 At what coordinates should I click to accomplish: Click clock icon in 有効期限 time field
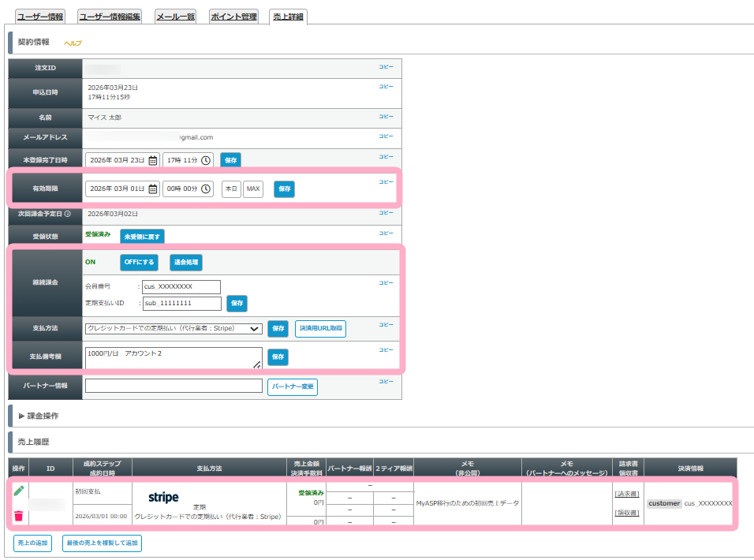click(x=206, y=189)
